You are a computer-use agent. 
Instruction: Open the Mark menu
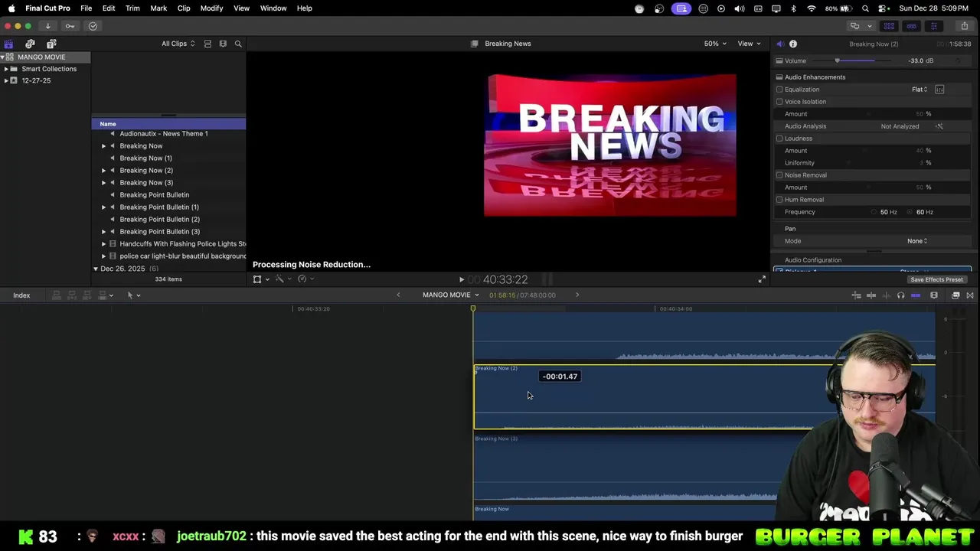tap(158, 8)
